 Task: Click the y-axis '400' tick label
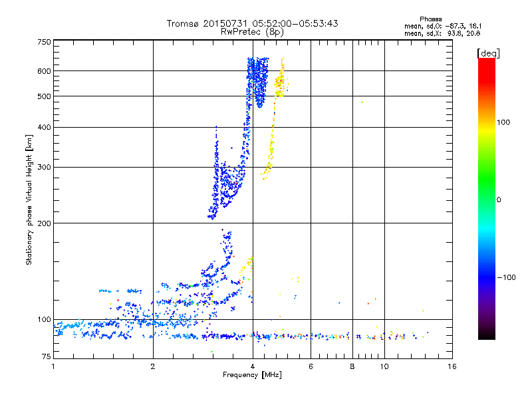tap(44, 127)
